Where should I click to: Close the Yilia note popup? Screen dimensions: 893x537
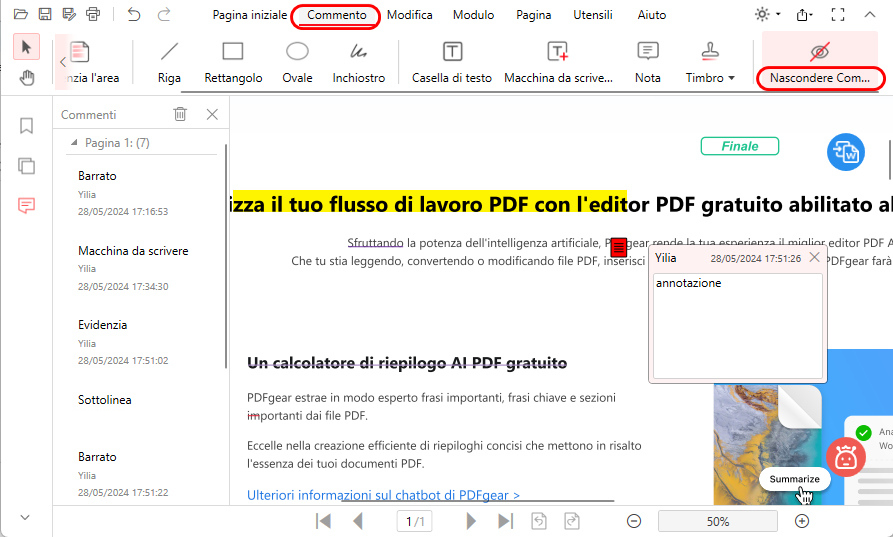point(814,257)
